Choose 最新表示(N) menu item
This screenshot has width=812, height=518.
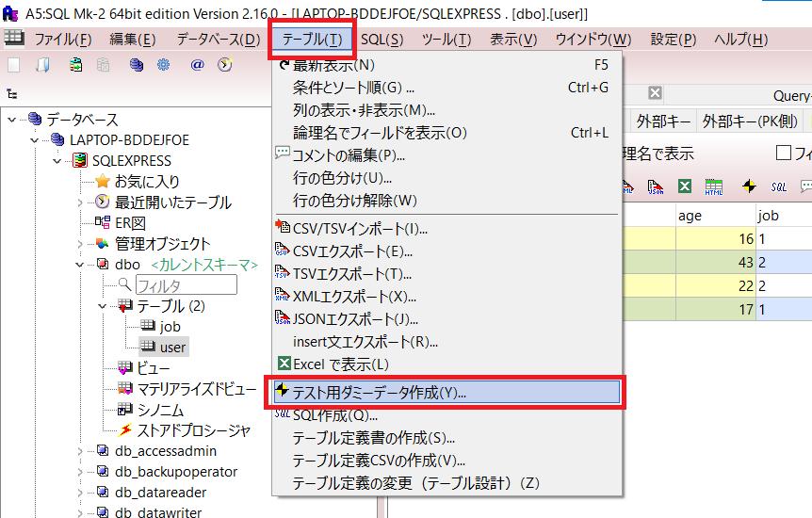tap(447, 65)
